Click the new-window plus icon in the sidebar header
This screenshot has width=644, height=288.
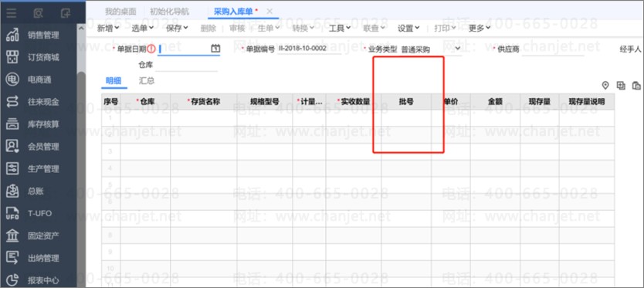[x=66, y=13]
